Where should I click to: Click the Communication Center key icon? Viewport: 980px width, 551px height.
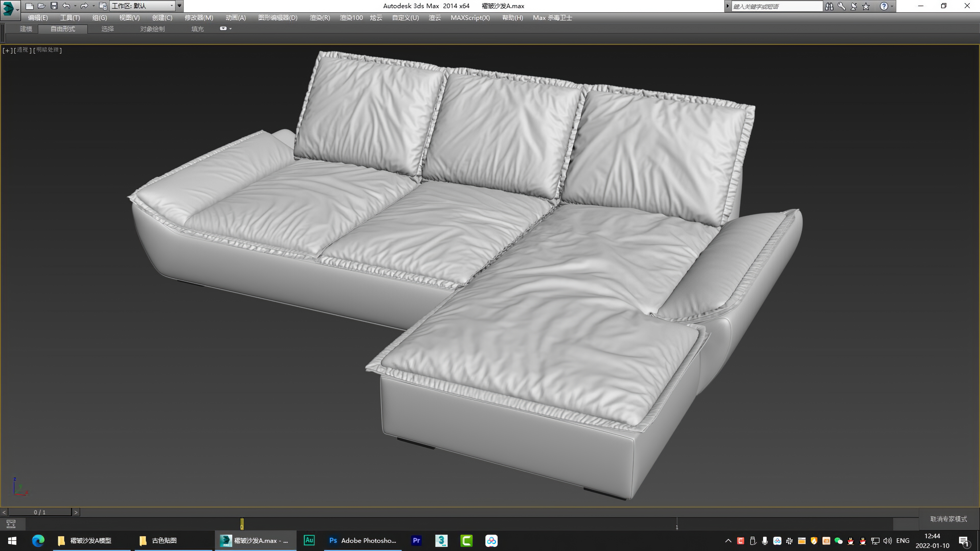point(841,6)
